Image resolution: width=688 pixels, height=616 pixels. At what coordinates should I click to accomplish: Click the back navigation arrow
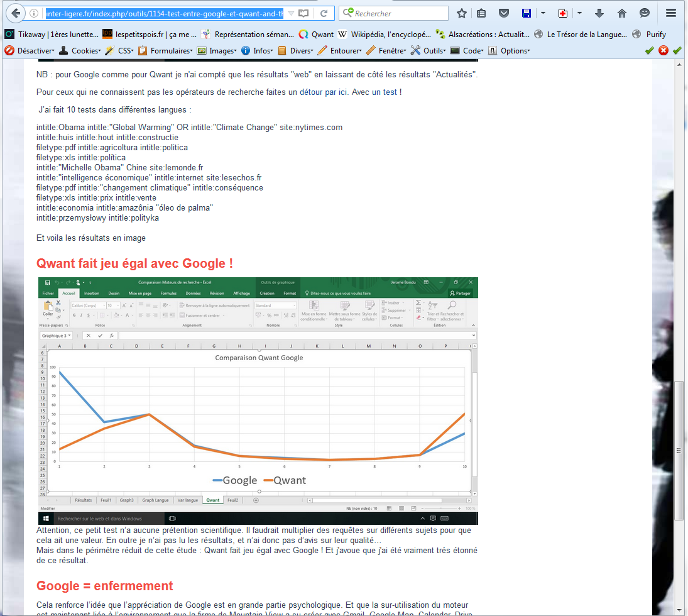tap(15, 13)
